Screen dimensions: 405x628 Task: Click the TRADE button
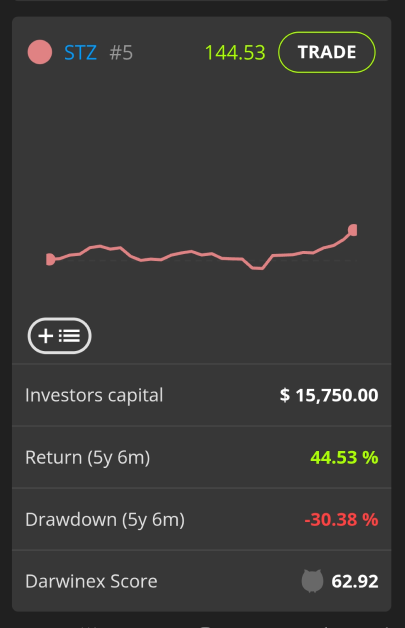point(326,52)
